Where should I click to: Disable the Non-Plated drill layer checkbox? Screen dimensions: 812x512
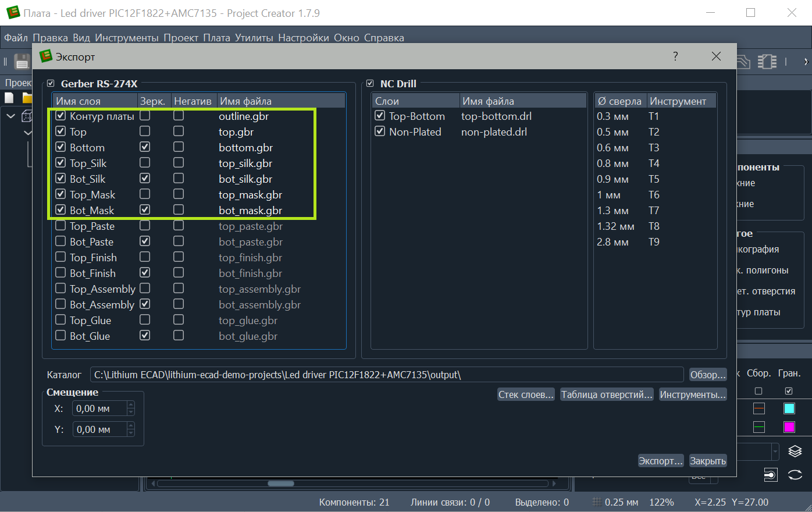[380, 131]
